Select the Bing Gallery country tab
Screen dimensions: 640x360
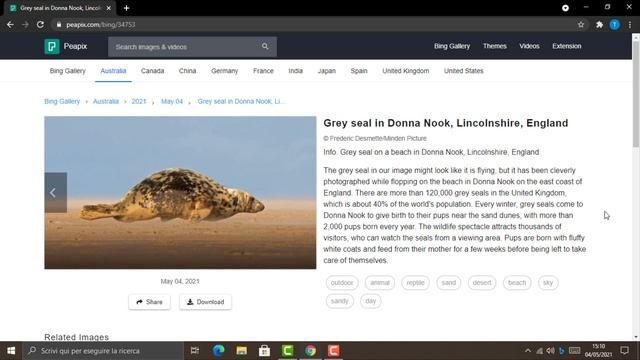[x=68, y=71]
